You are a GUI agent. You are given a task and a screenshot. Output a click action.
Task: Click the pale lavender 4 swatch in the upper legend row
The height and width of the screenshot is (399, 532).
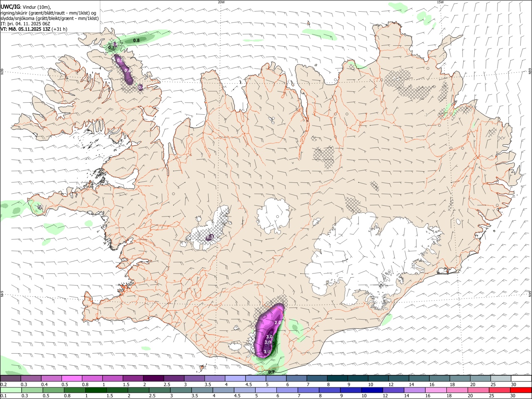click(x=235, y=378)
